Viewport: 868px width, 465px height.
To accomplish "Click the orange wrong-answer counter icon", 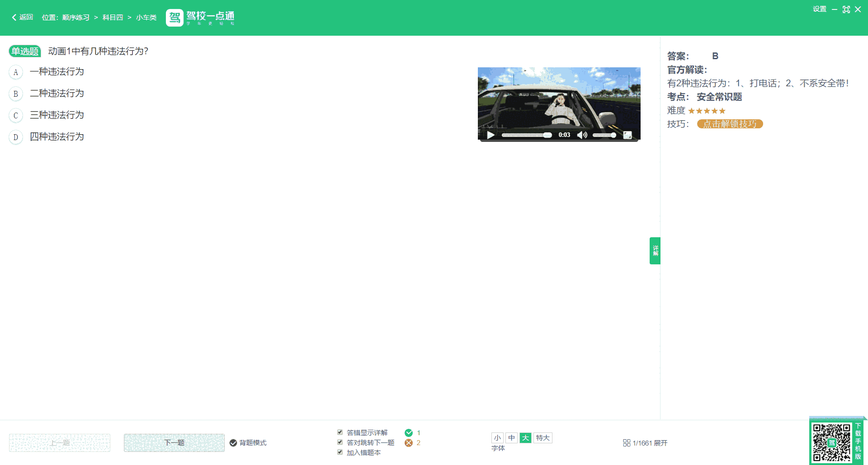I will 409,442.
